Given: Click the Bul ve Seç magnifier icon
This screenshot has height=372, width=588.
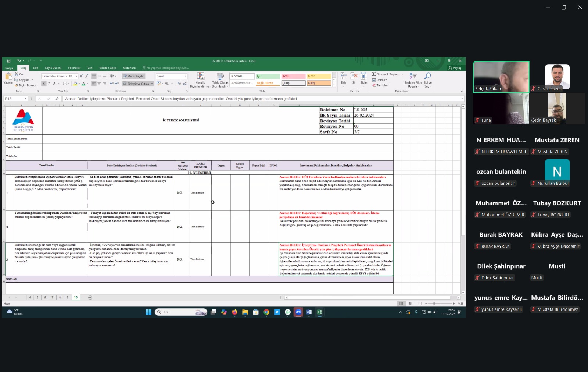Looking at the screenshot, I should click(427, 76).
